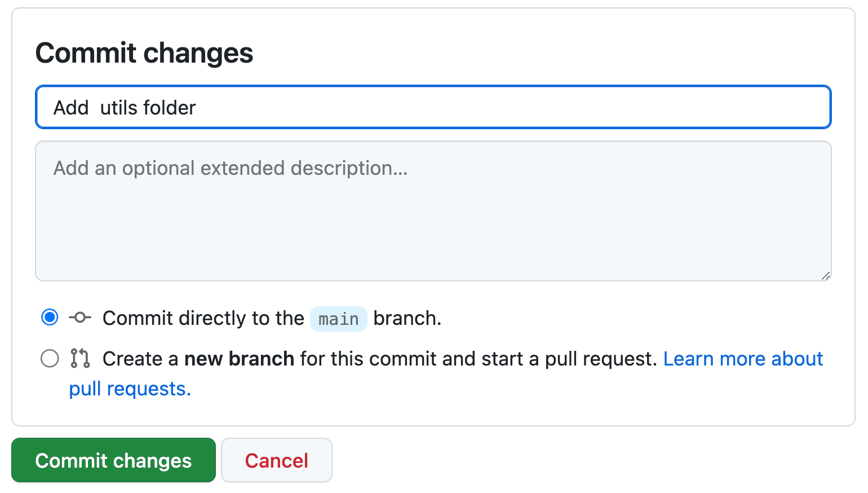The height and width of the screenshot is (493, 868).
Task: Click into the extended description text area
Action: click(433, 220)
